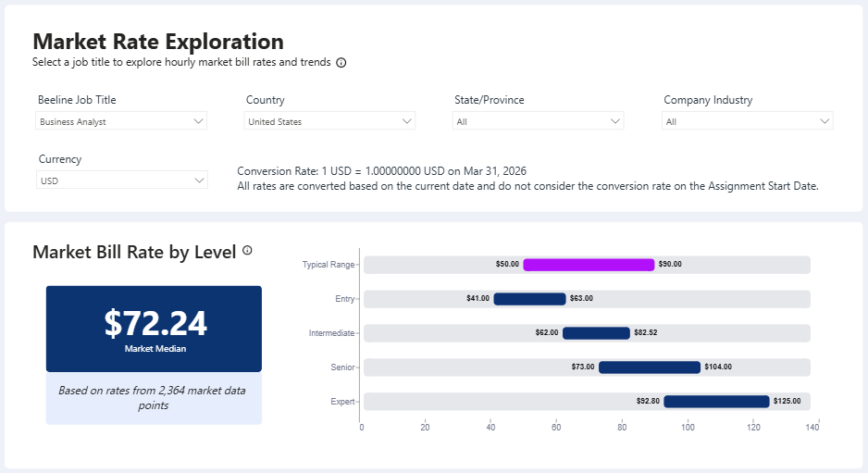Click the $41.00 Entry minimum label
This screenshot has height=473, width=868.
pyautogui.click(x=477, y=299)
